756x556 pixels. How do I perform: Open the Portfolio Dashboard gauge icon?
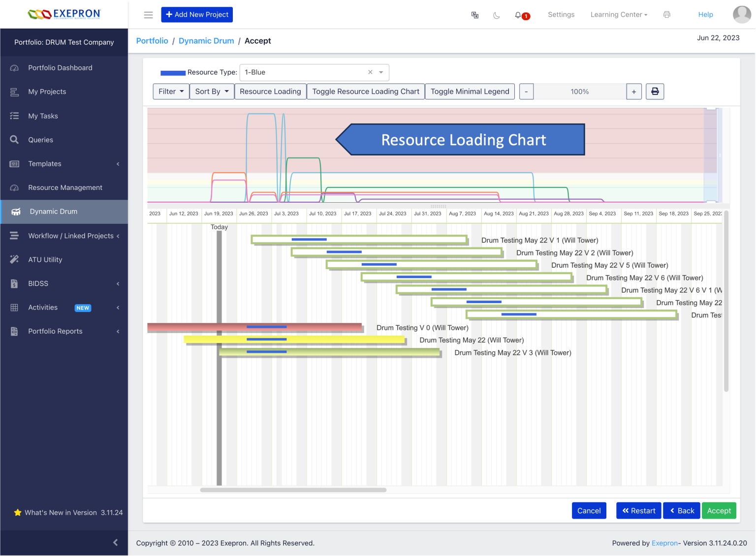(x=15, y=67)
